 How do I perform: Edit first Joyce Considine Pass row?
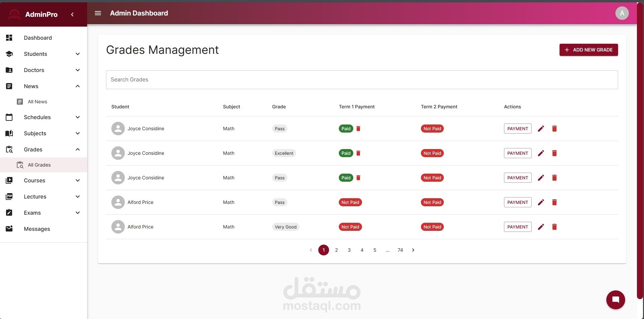(x=541, y=129)
